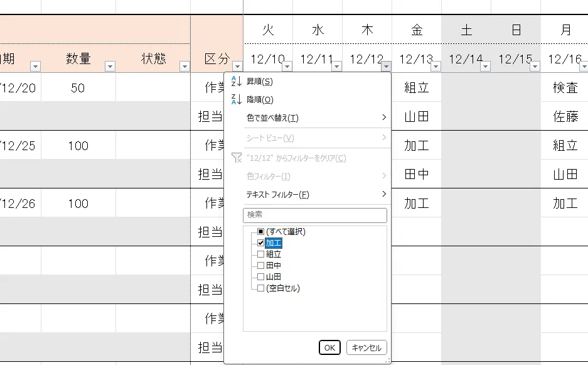Open the 12/10 column filter arrow

point(286,65)
